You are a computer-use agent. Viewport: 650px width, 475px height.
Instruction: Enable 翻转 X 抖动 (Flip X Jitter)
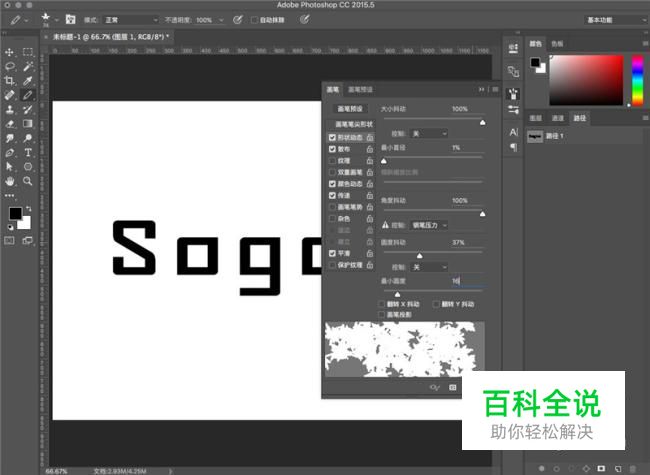[x=382, y=304]
